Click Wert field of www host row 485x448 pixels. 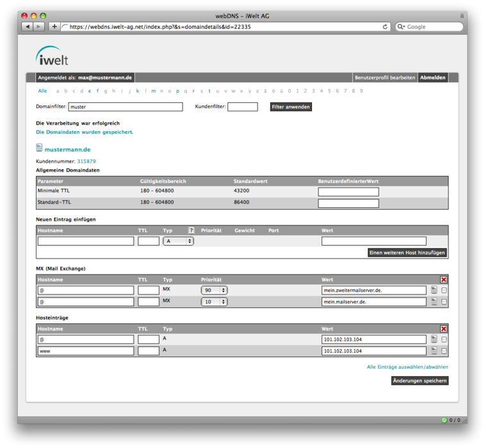[374, 351]
